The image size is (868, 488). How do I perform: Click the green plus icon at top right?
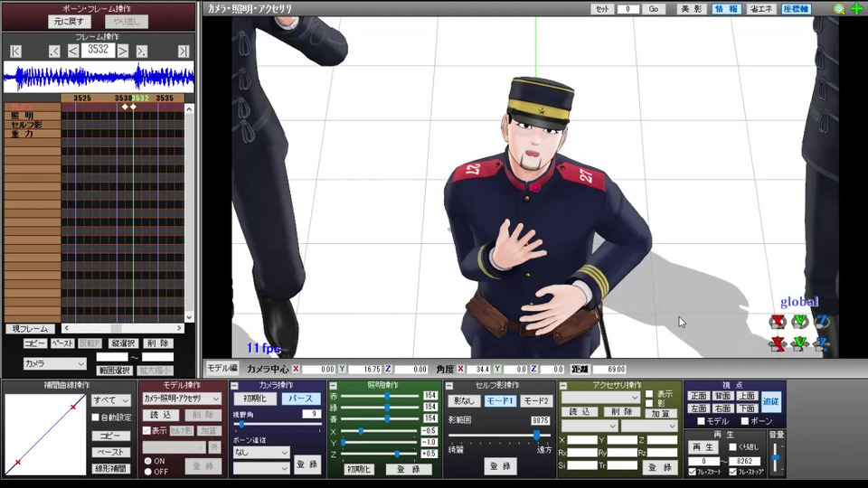(x=856, y=8)
